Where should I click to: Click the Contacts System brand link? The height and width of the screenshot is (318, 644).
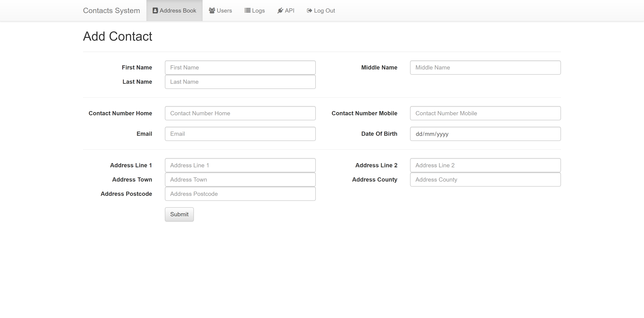pyautogui.click(x=112, y=11)
